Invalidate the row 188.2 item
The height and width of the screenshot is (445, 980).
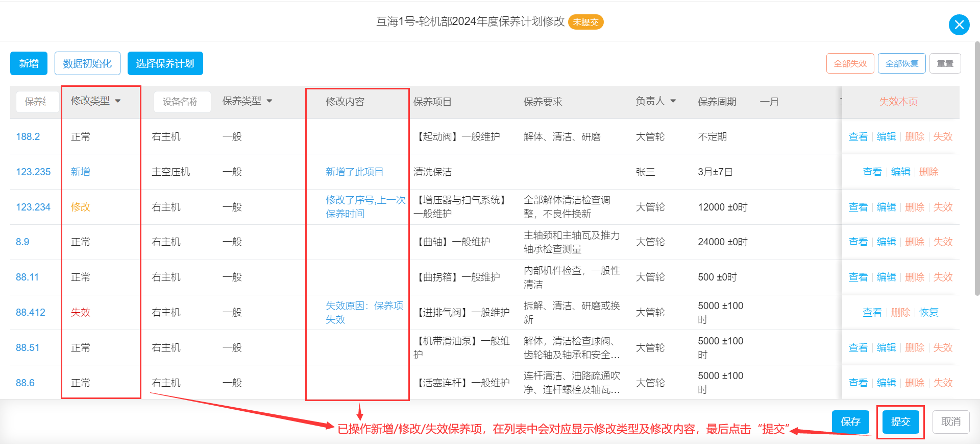[x=943, y=136]
